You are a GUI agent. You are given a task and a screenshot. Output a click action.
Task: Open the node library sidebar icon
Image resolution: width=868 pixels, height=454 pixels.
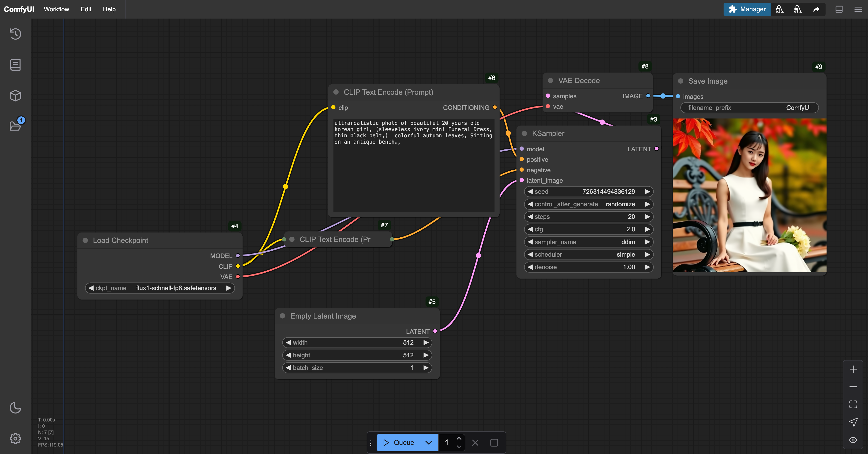(15, 65)
